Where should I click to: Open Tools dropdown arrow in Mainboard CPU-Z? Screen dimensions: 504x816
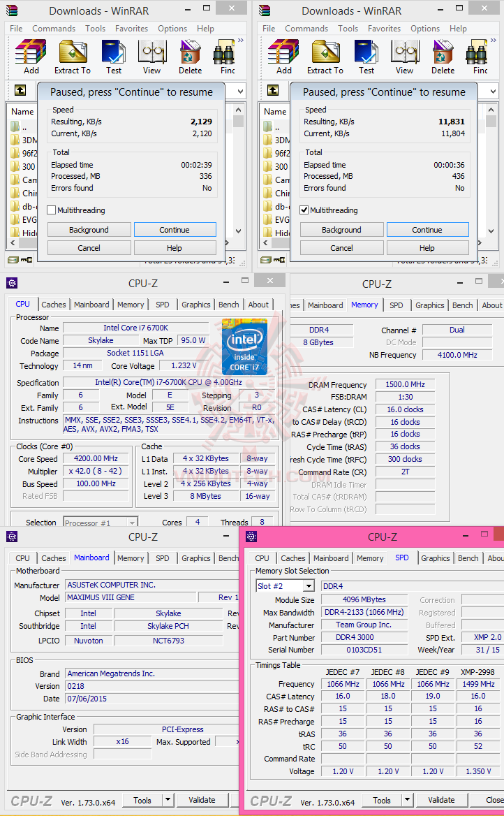(168, 800)
